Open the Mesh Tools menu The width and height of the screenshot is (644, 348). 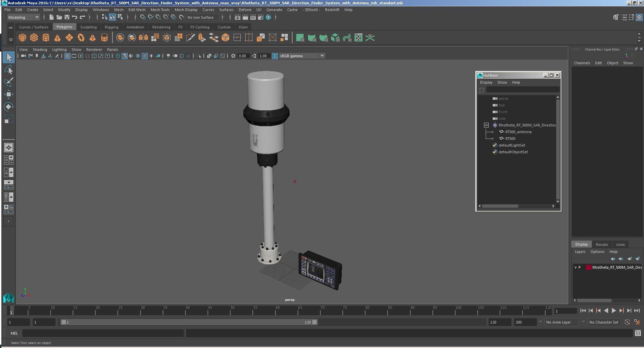click(160, 10)
